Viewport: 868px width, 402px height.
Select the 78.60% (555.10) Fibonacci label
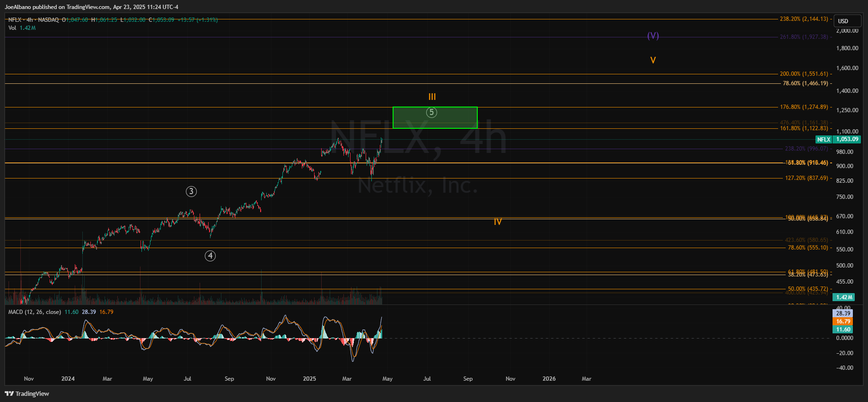coord(808,248)
